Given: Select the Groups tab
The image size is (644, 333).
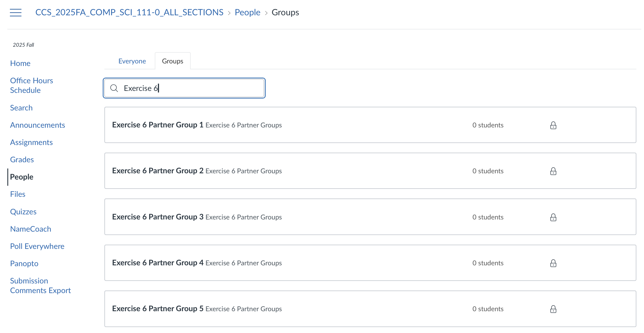Looking at the screenshot, I should coord(172,61).
